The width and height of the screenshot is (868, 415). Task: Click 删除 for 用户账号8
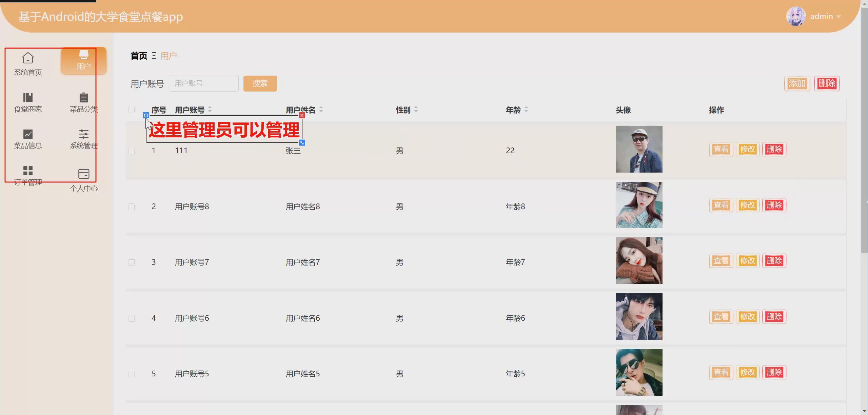[x=774, y=205]
